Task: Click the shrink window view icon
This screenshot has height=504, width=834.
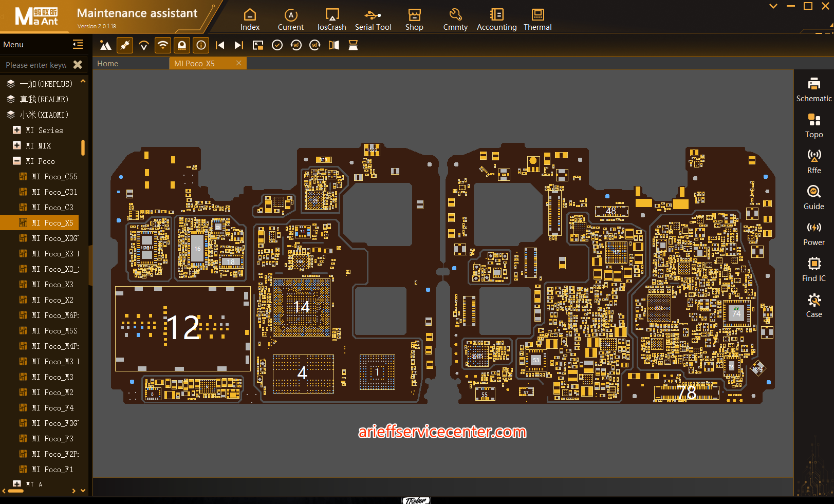Action: coord(258,45)
